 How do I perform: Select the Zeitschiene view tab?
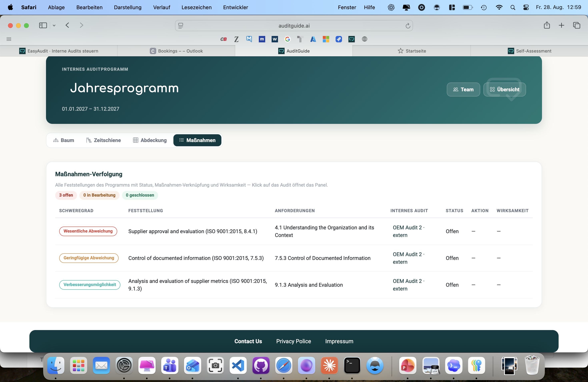click(x=104, y=140)
